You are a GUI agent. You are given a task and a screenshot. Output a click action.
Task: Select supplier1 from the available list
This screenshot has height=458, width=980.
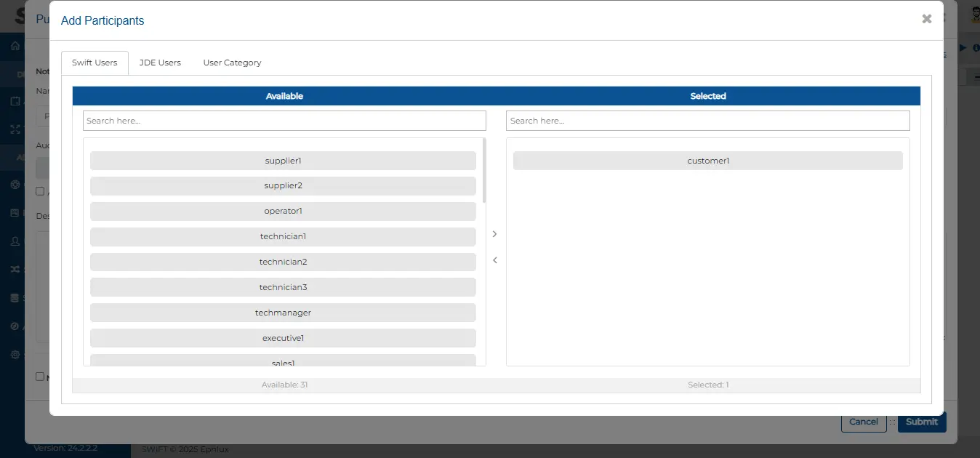point(283,161)
